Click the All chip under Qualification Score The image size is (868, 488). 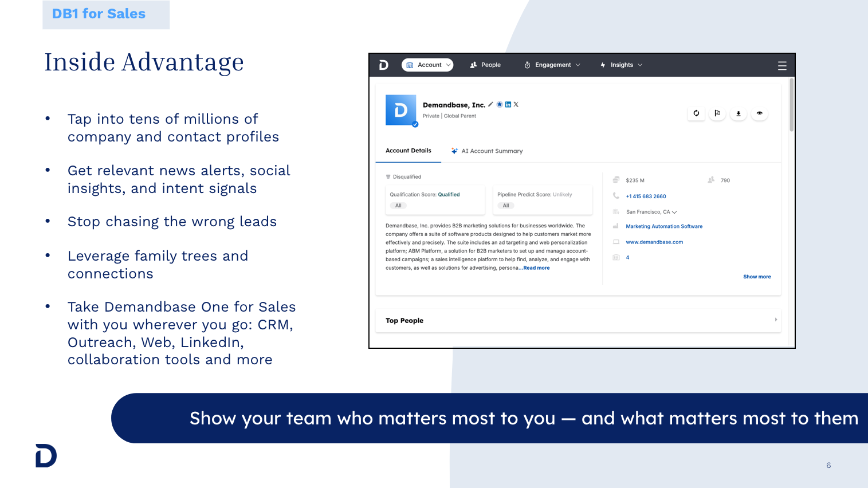[x=398, y=206]
